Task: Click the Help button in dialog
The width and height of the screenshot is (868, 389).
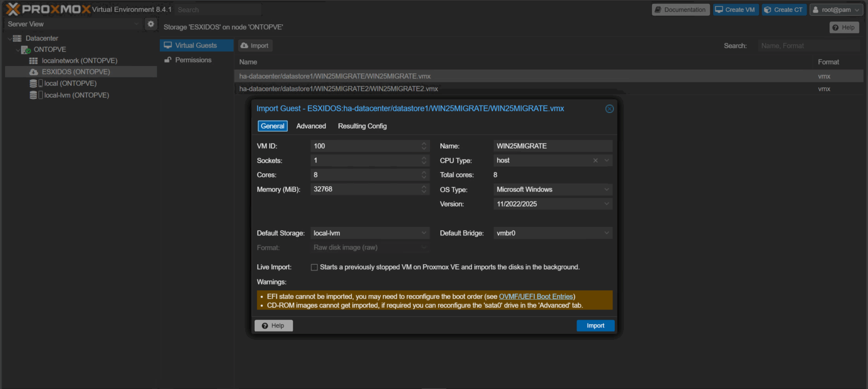Action: coord(274,326)
